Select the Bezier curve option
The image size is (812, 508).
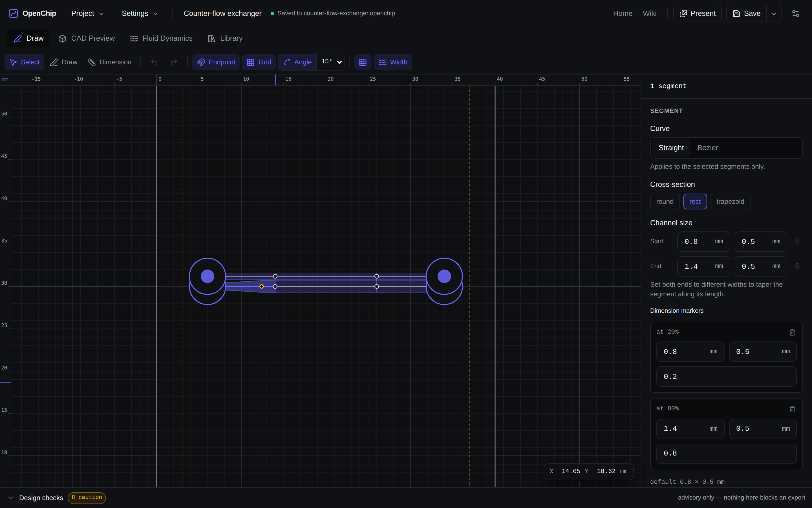click(708, 148)
